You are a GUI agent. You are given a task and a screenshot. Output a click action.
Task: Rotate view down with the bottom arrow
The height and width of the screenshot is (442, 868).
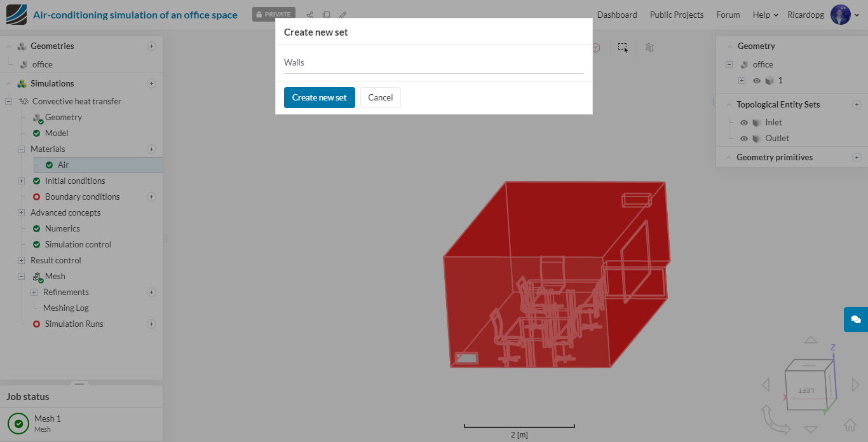coord(811,429)
